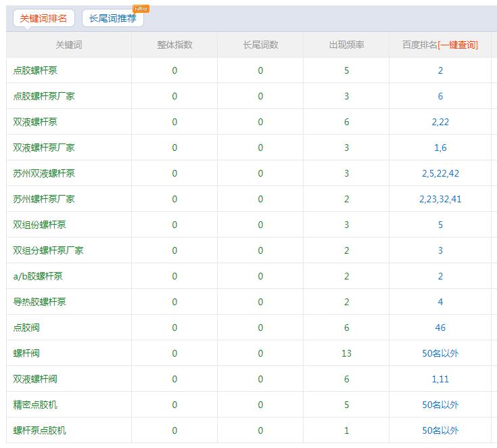Select 长尾词数 value for 导热胶螺杆泵
Viewport: 497px width, 448px height.
click(x=260, y=302)
